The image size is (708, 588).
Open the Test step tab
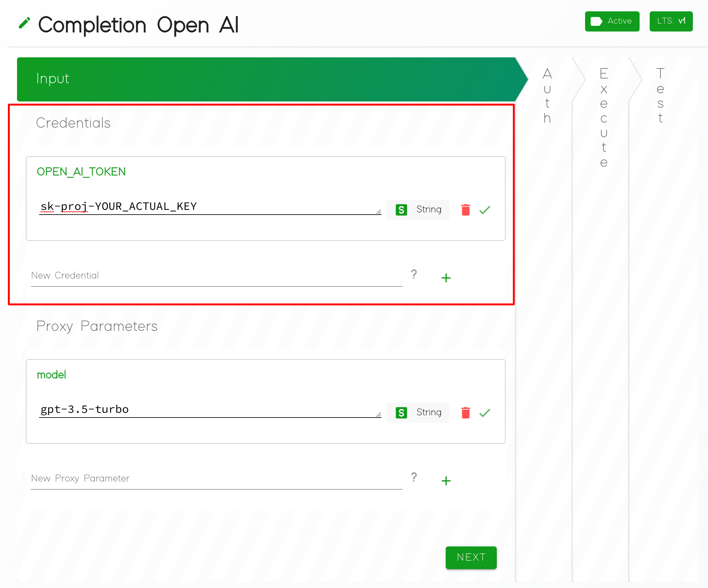(x=660, y=96)
